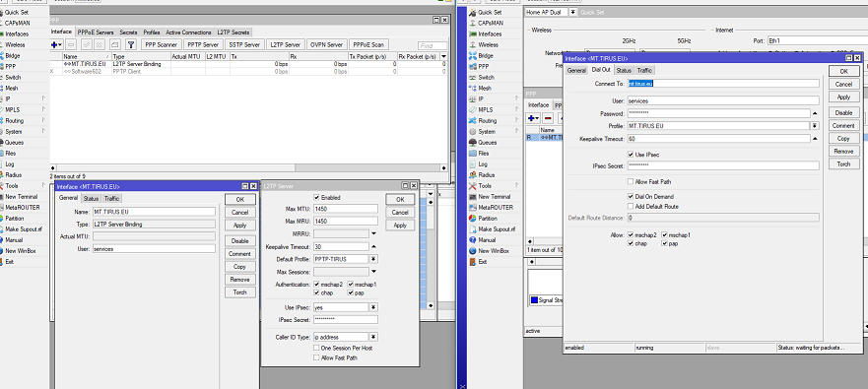Click Exit icon in right WinBox sidebar
Screen dimensions: 868x389
[472, 262]
